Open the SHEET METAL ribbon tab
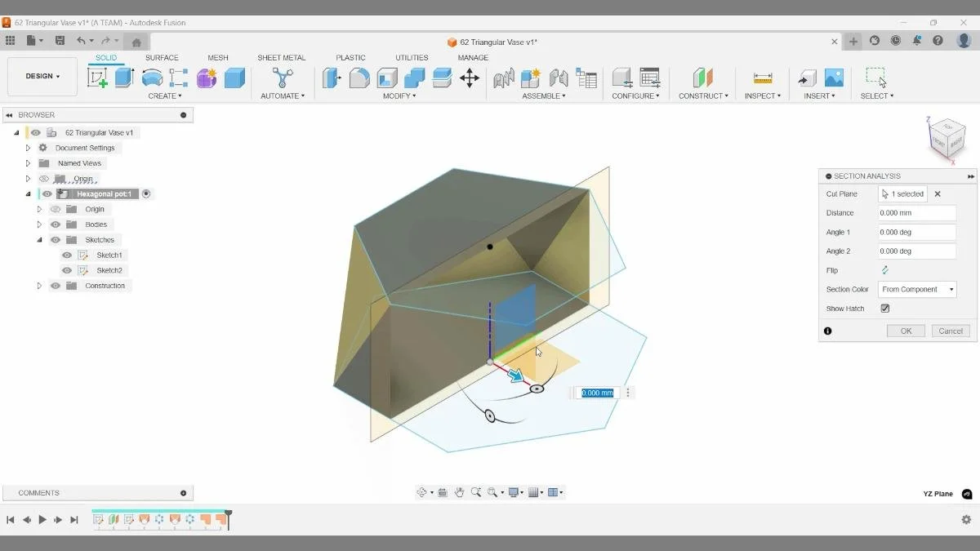Image resolution: width=980 pixels, height=551 pixels. (282, 57)
